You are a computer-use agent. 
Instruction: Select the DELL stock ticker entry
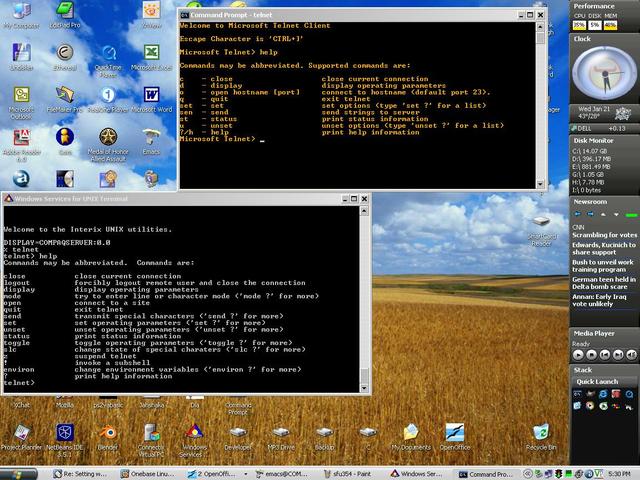[x=604, y=128]
